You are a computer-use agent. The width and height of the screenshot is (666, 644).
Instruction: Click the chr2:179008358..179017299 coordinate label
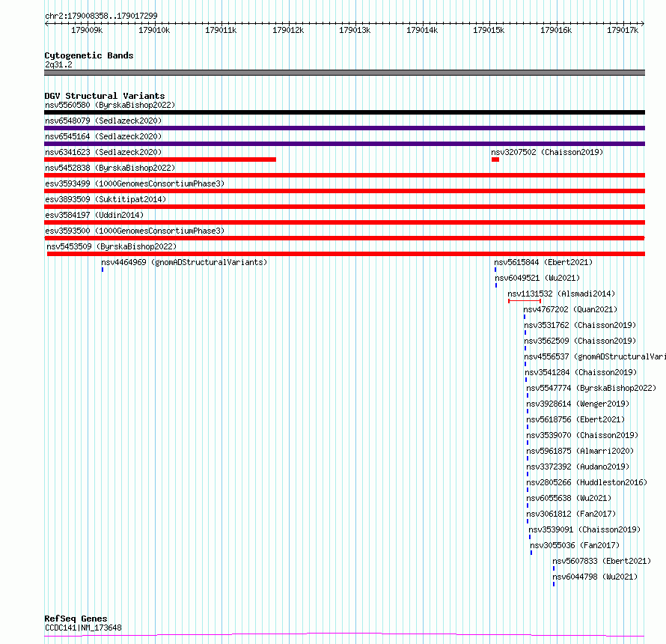[x=101, y=16]
